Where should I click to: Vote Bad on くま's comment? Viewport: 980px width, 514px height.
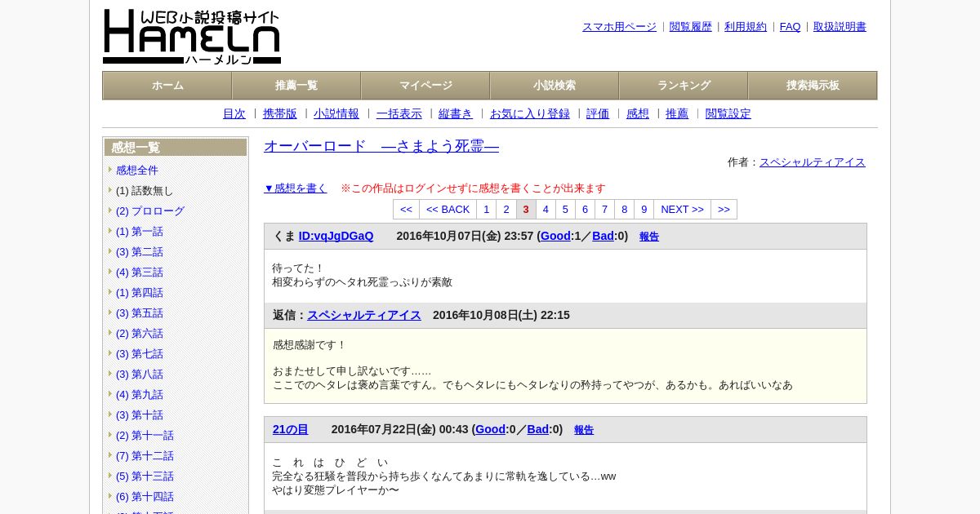pos(603,237)
